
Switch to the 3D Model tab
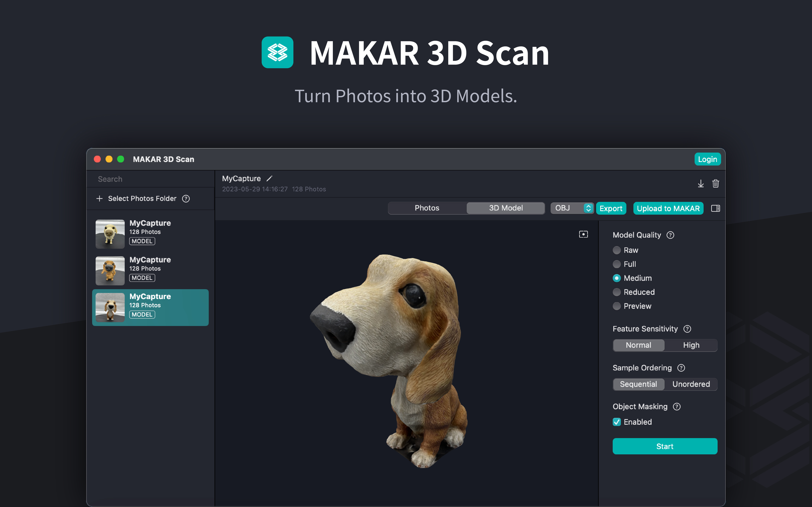click(x=506, y=208)
